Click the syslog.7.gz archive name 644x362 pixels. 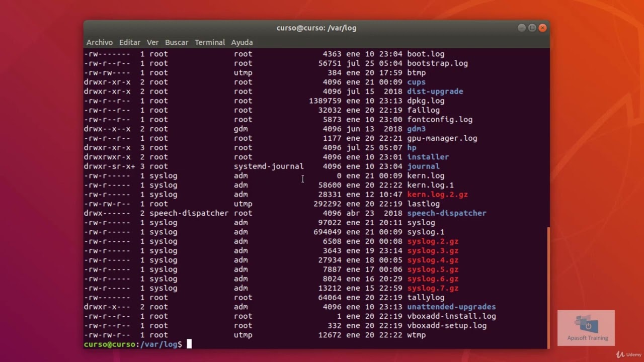point(433,288)
